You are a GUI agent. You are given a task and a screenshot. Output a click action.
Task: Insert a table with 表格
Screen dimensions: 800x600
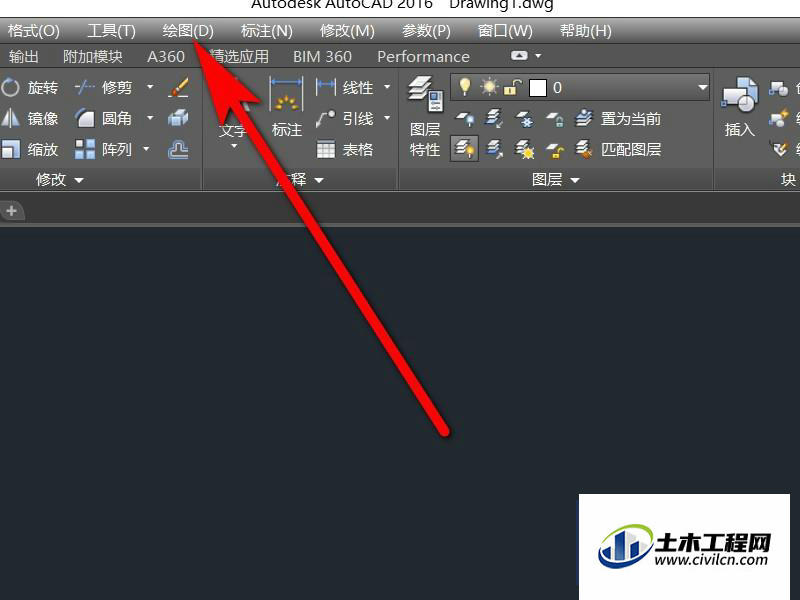click(x=344, y=149)
